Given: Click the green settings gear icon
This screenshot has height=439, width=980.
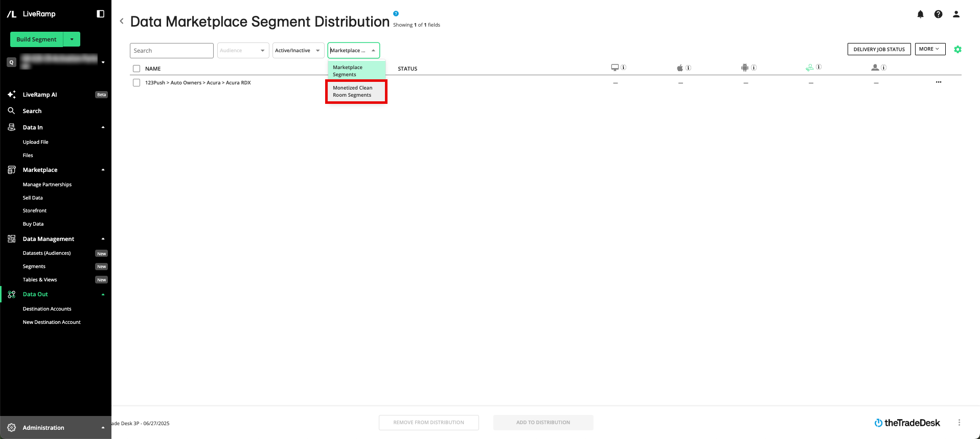Looking at the screenshot, I should (x=958, y=50).
